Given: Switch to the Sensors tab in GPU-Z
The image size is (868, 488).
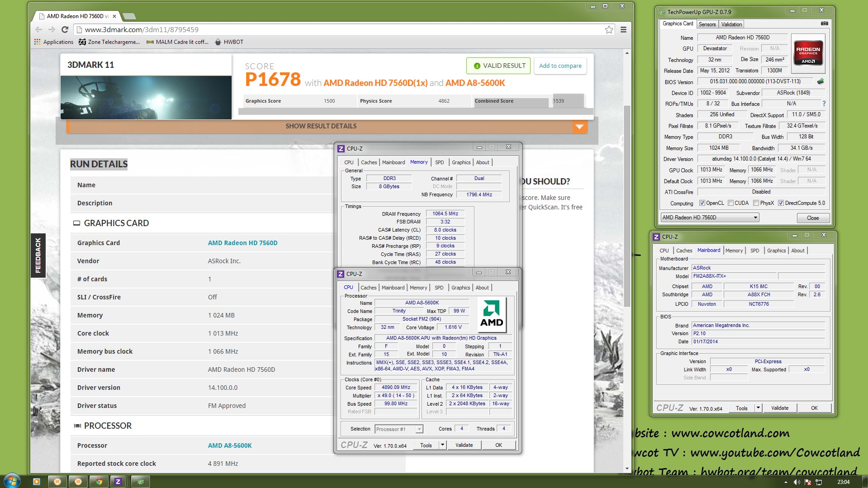Looking at the screenshot, I should 707,24.
